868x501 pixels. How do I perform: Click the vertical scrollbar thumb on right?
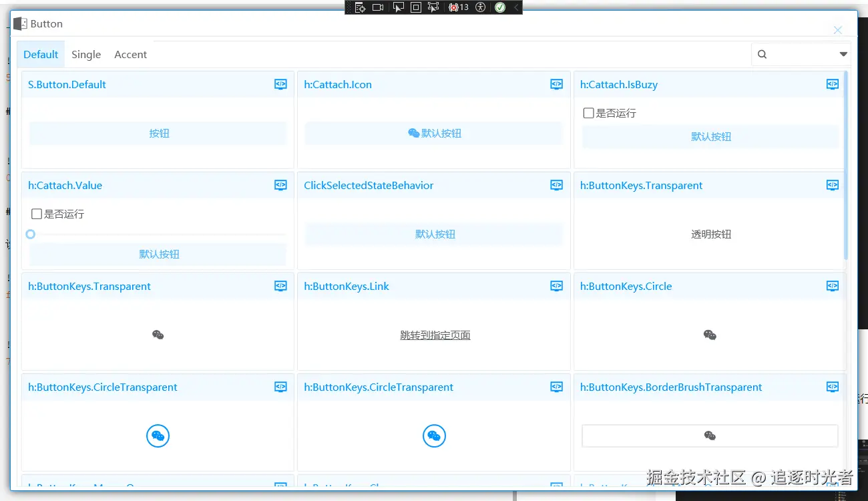pyautogui.click(x=846, y=165)
